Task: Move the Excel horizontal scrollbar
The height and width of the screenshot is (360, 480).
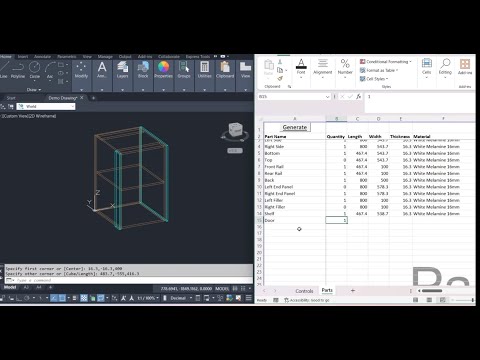Action: (x=432, y=291)
